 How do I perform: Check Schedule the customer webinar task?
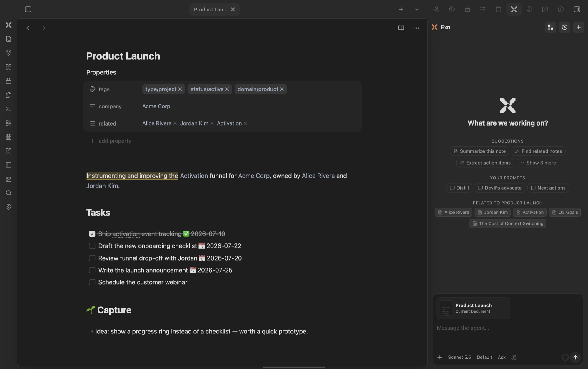coord(92,282)
